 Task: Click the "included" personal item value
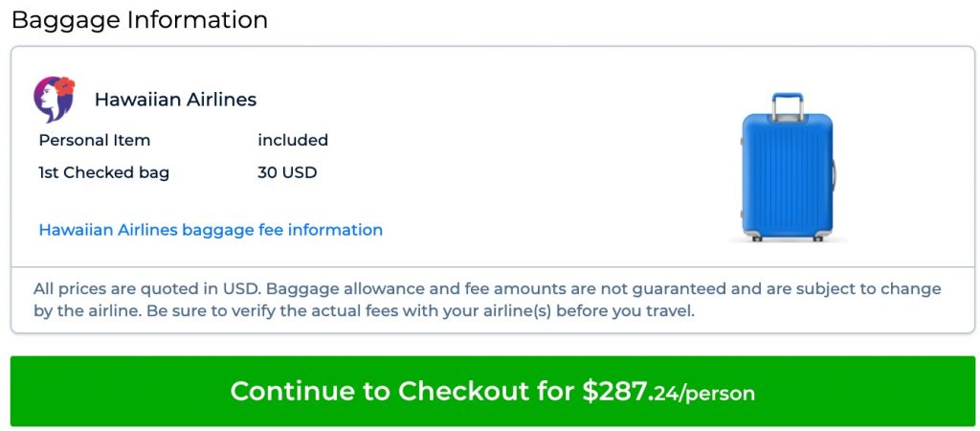click(x=293, y=140)
